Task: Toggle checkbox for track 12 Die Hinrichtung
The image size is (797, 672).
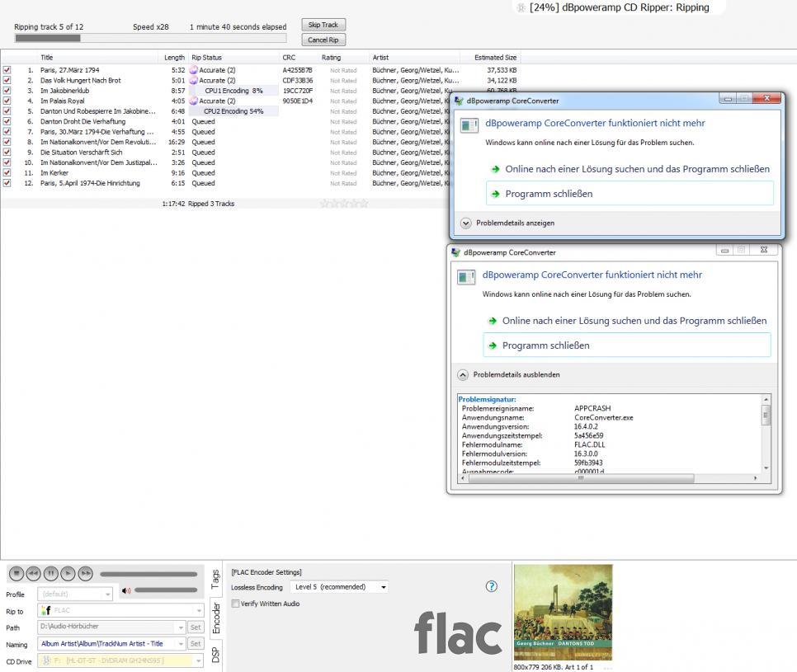Action: [x=7, y=183]
